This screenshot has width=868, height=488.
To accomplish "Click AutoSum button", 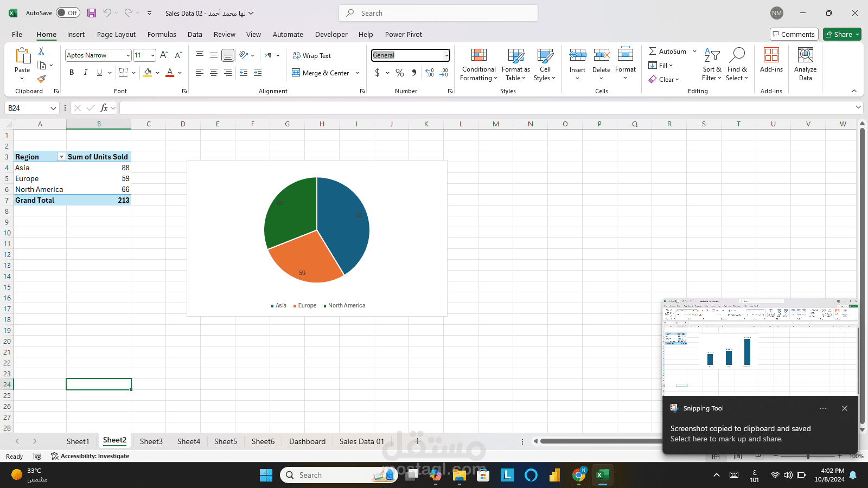I will point(667,52).
